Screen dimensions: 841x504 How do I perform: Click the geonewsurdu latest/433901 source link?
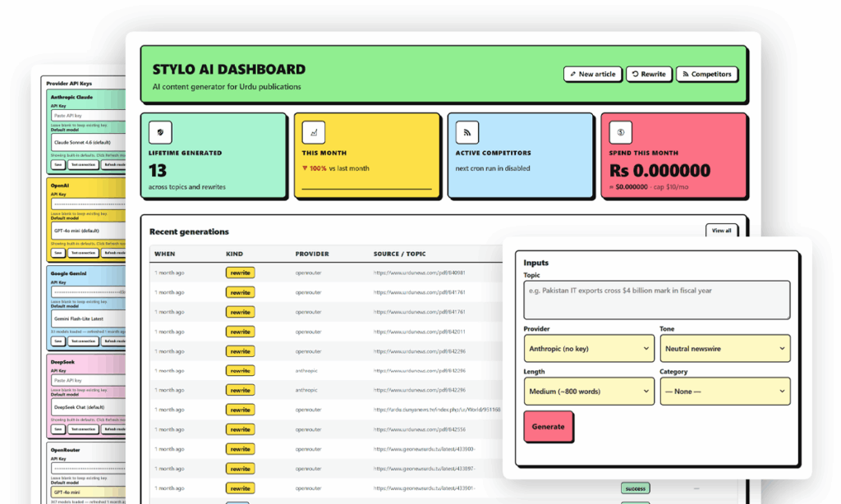[x=425, y=488]
